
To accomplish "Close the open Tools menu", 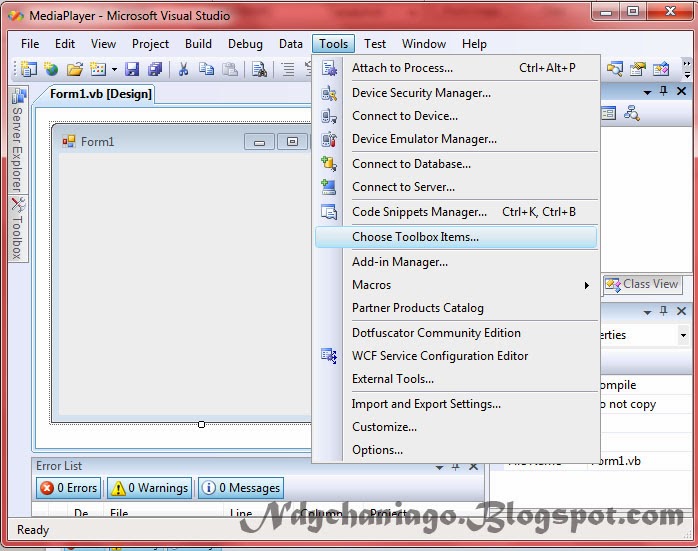I will 333,44.
